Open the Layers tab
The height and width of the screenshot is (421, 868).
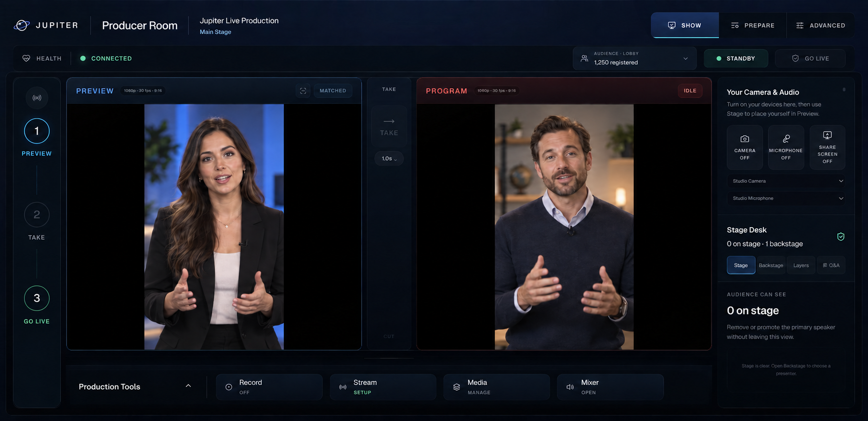(801, 265)
